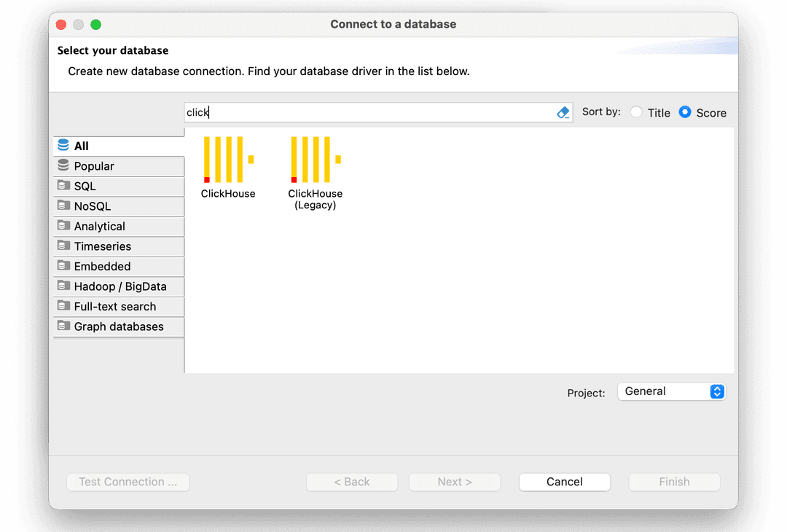Screen dimensions: 787x532
Task: Sort drivers by Title
Action: [636, 112]
